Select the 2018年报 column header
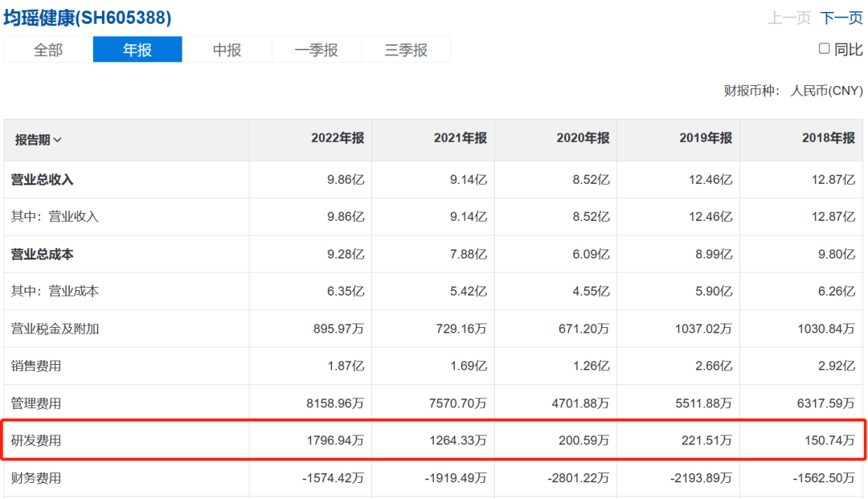The image size is (868, 499). point(828,138)
